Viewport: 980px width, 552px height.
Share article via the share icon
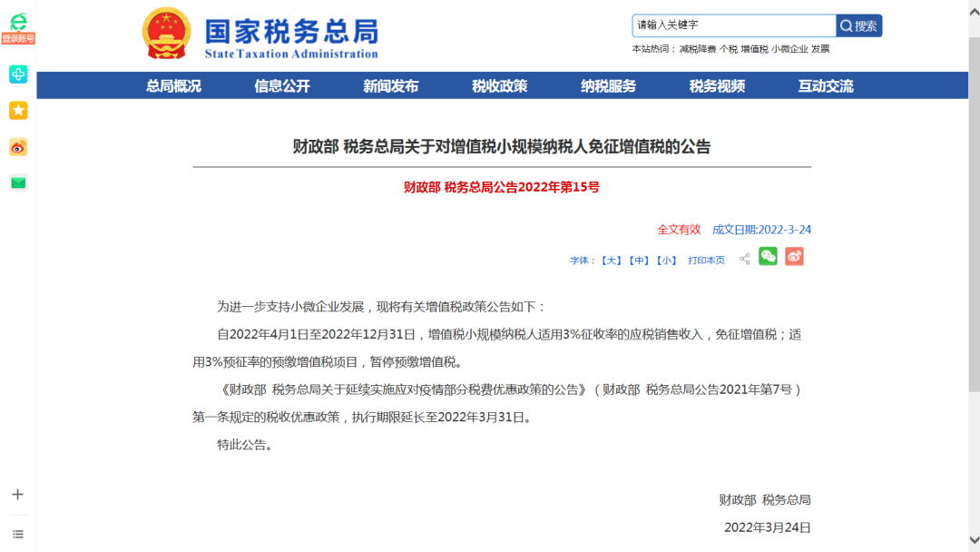tap(744, 259)
